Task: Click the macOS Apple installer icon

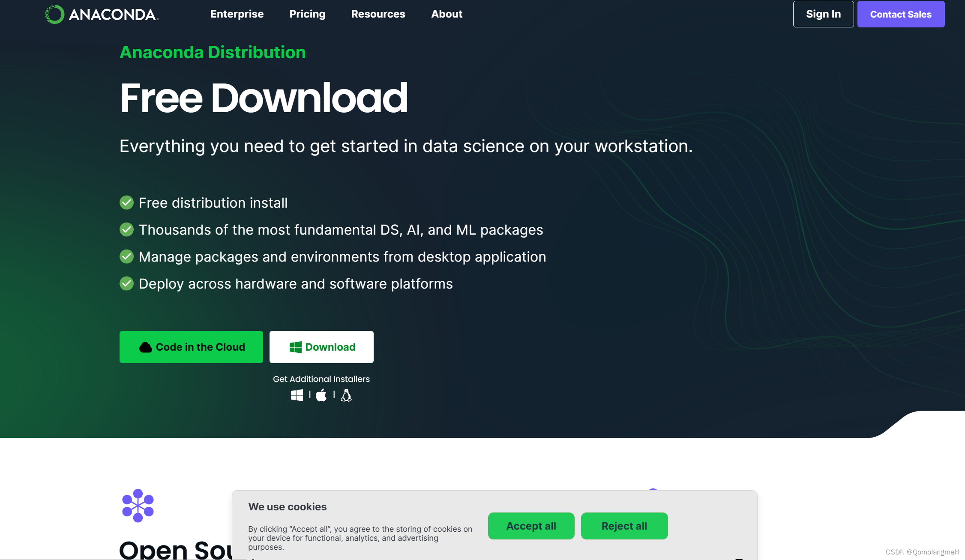Action: point(321,395)
